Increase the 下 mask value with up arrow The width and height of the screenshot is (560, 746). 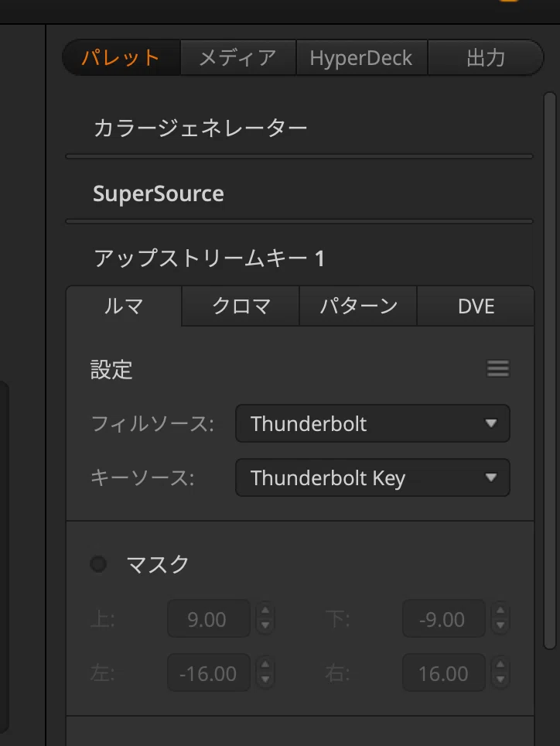tap(500, 611)
